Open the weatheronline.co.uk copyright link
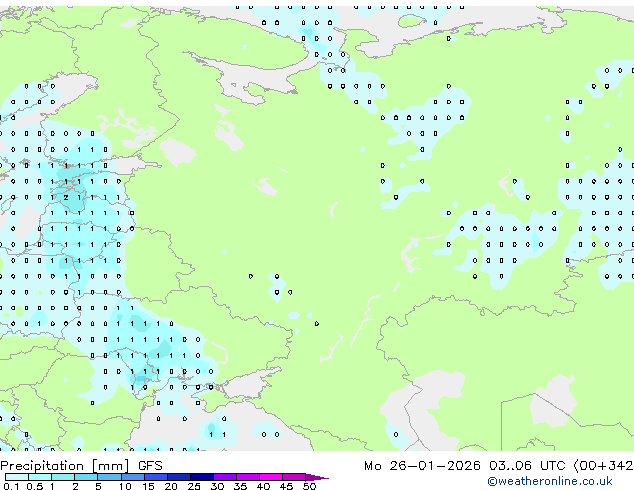This screenshot has height=490, width=634. point(550,481)
